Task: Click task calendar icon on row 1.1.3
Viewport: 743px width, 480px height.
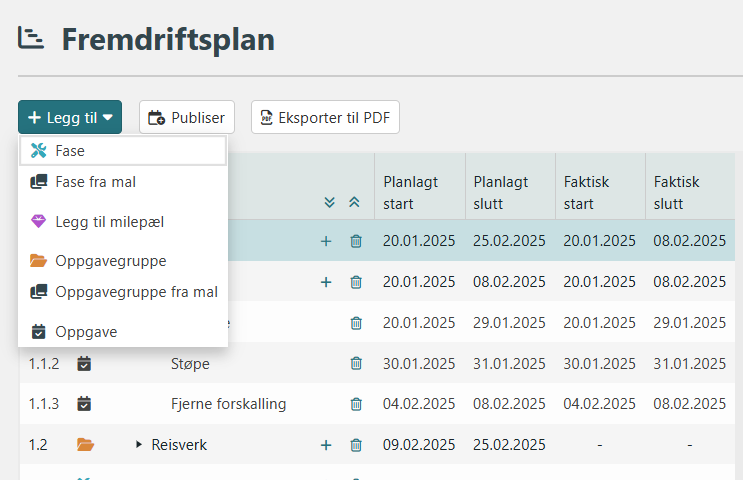Action: (85, 404)
